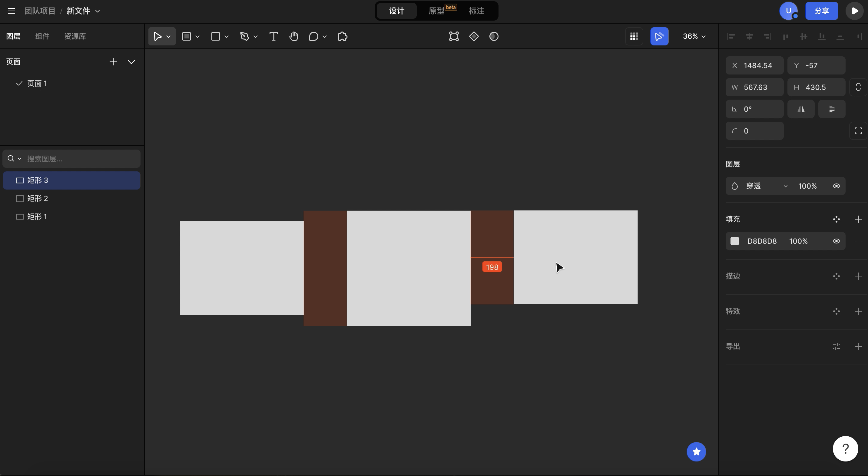The image size is (868, 476).
Task: Expand the Rectangle tool shape chevron
Action: tap(227, 36)
